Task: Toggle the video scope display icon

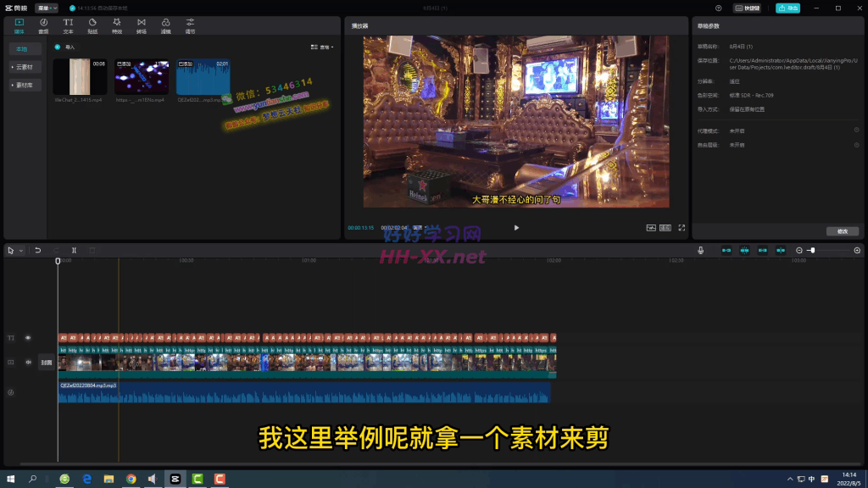Action: [x=651, y=227]
